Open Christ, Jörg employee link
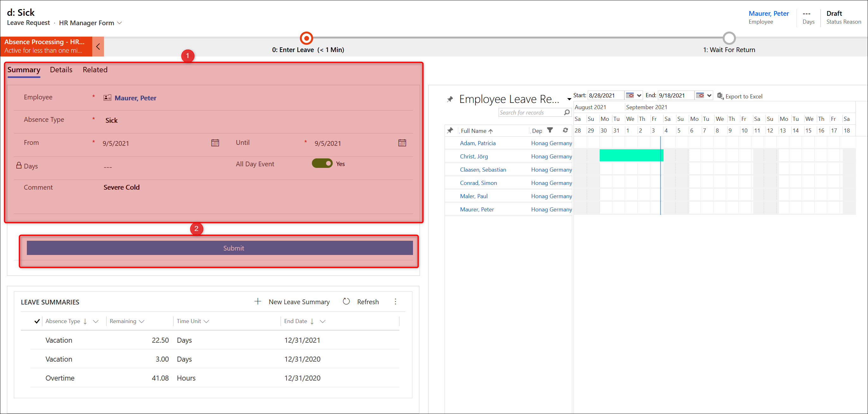The height and width of the screenshot is (414, 868). [x=474, y=156]
